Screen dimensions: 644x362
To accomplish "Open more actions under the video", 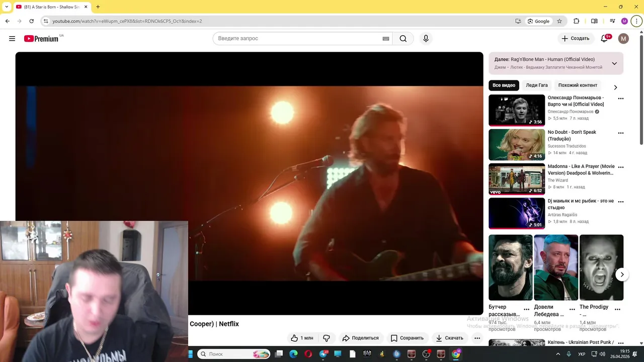I will pos(477,338).
